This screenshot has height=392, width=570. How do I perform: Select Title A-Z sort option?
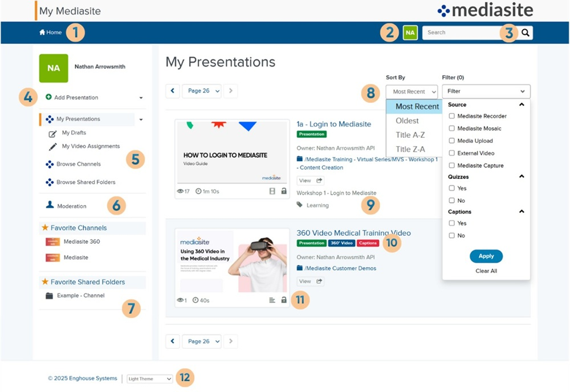coord(410,135)
